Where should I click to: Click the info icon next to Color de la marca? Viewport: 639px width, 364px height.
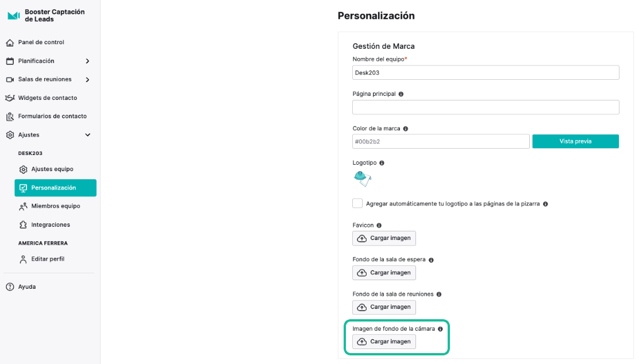pos(406,129)
